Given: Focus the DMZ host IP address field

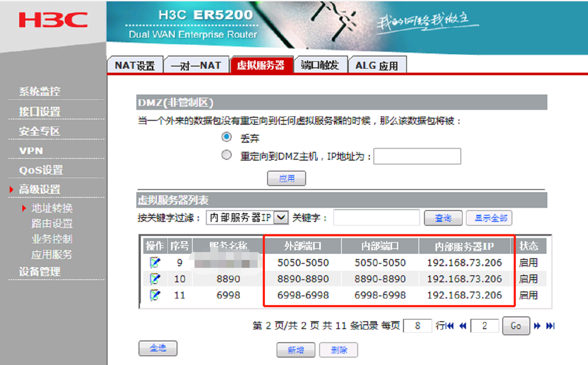Looking at the screenshot, I should 417,156.
